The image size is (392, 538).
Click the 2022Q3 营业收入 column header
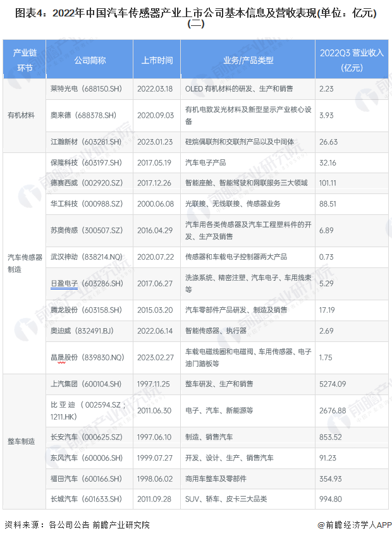click(x=352, y=60)
